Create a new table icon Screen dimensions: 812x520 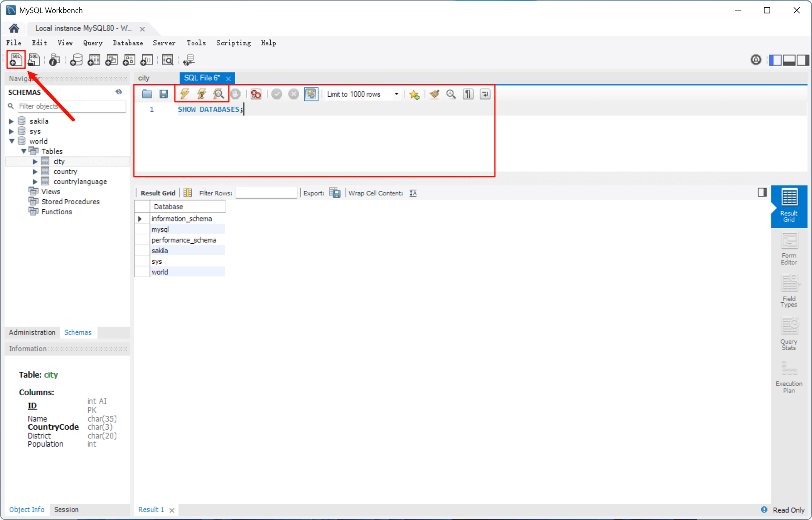click(94, 60)
